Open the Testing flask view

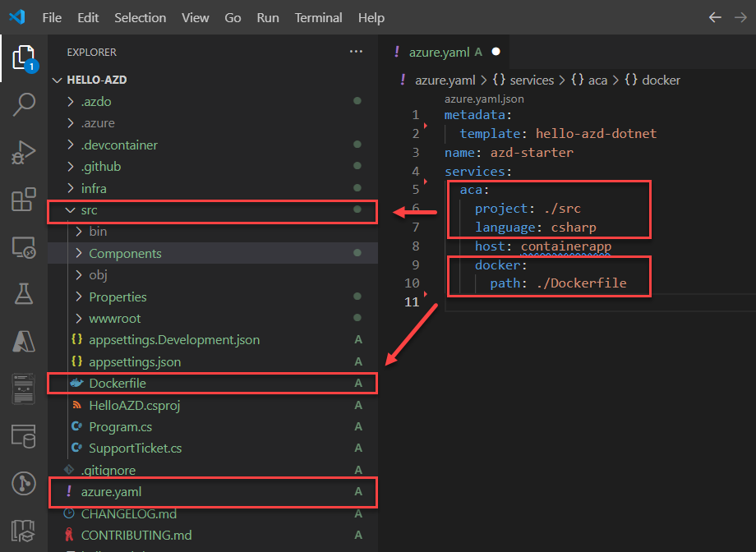point(24,293)
